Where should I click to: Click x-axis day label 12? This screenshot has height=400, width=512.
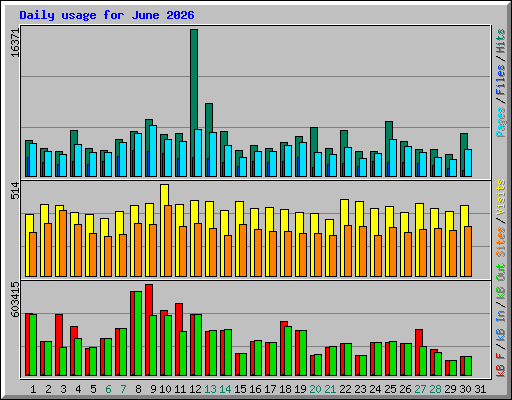point(196,389)
